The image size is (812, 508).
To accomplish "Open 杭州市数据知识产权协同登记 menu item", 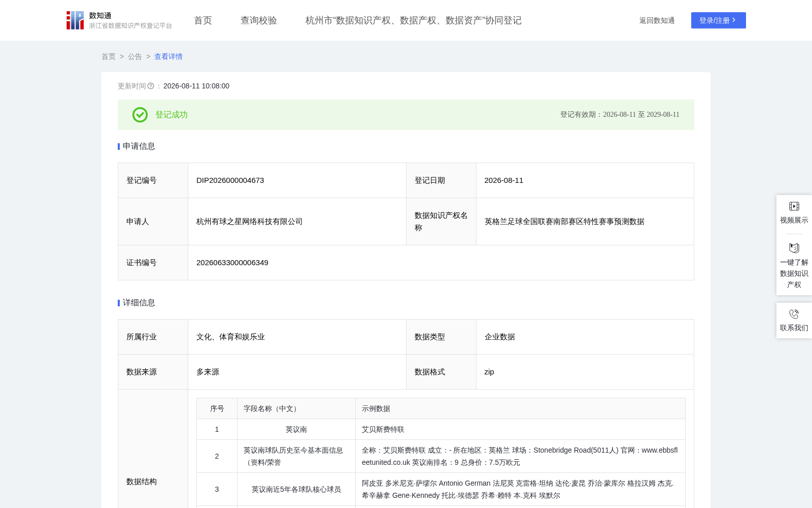I will 413,20.
